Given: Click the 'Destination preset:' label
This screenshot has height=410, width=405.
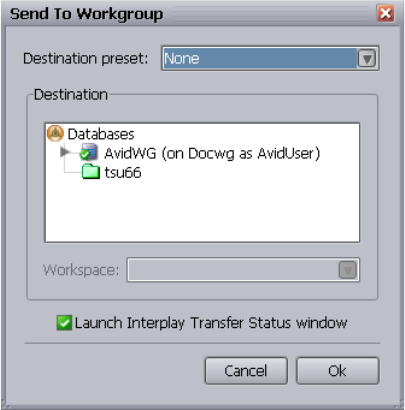Looking at the screenshot, I should pyautogui.click(x=85, y=59).
